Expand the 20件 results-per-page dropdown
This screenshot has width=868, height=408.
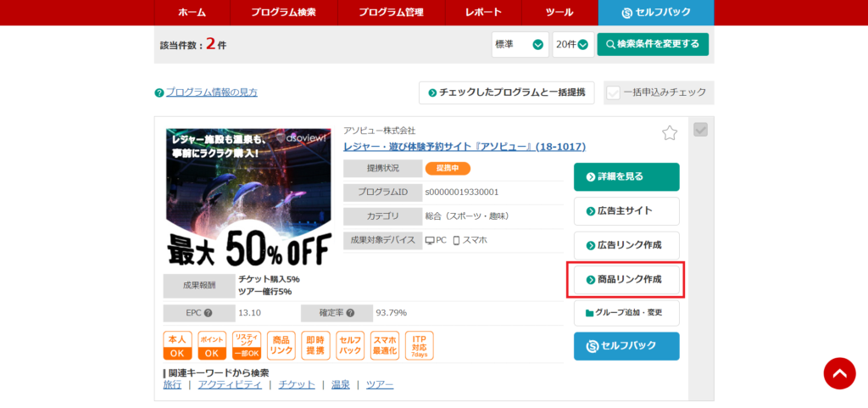point(573,44)
